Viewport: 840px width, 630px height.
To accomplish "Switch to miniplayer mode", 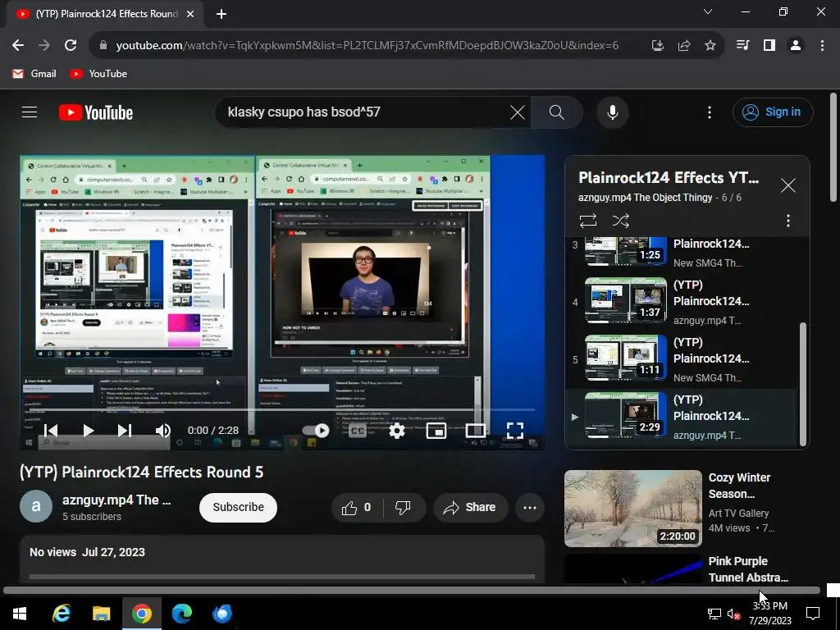I will pos(436,430).
